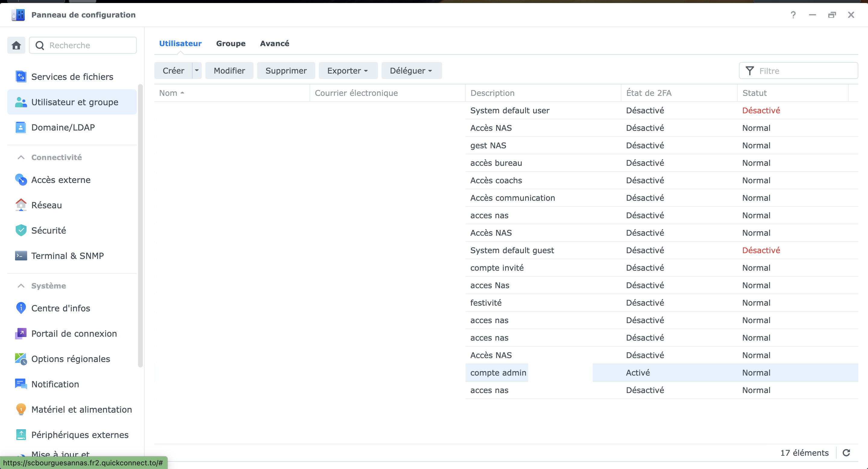The height and width of the screenshot is (469, 868).
Task: Open Sécurité shield section
Action: (49, 231)
